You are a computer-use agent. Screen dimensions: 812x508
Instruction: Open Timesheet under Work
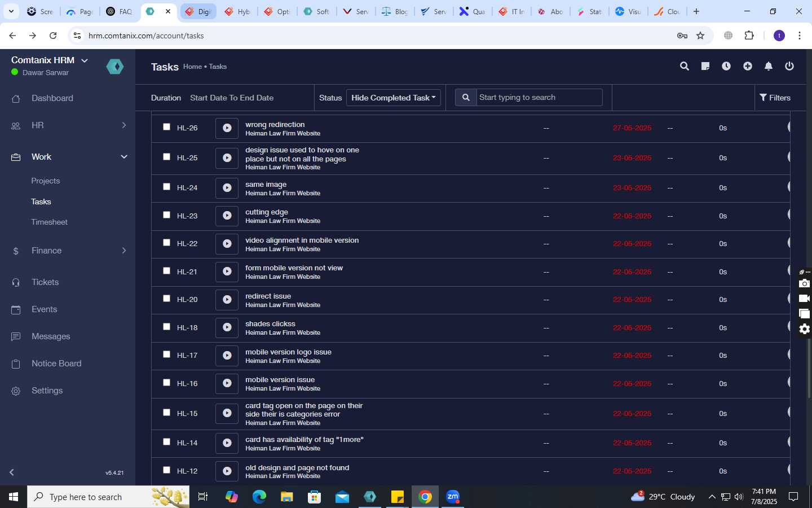[50, 222]
